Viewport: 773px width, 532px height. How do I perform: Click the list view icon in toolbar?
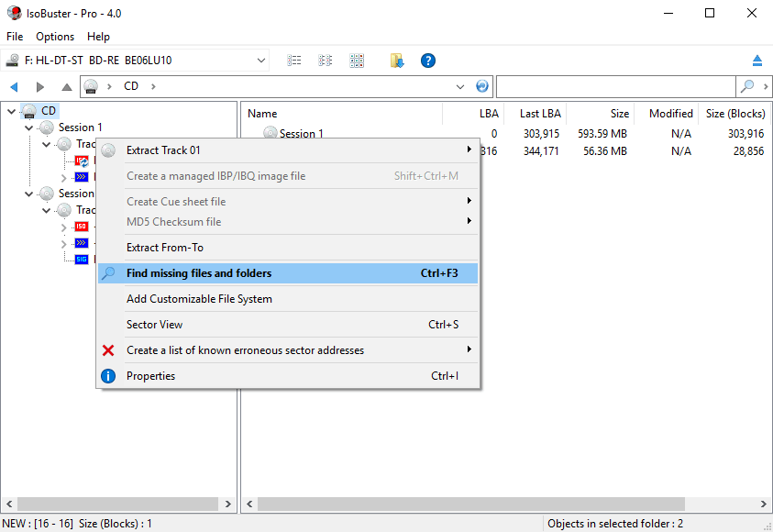coord(293,61)
